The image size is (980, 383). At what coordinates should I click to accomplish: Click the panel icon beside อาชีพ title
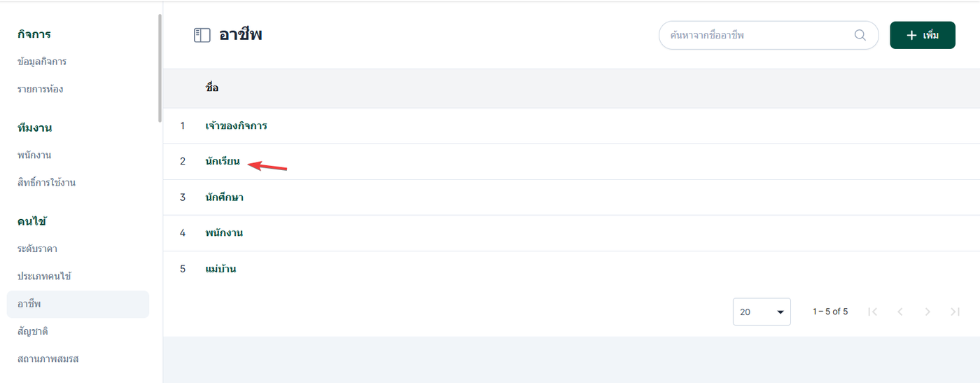(x=202, y=35)
